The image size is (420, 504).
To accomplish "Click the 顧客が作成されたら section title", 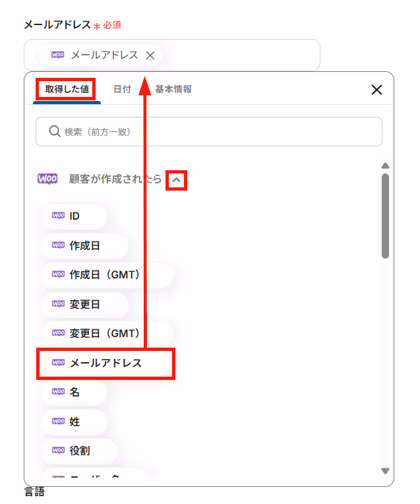I will [115, 179].
